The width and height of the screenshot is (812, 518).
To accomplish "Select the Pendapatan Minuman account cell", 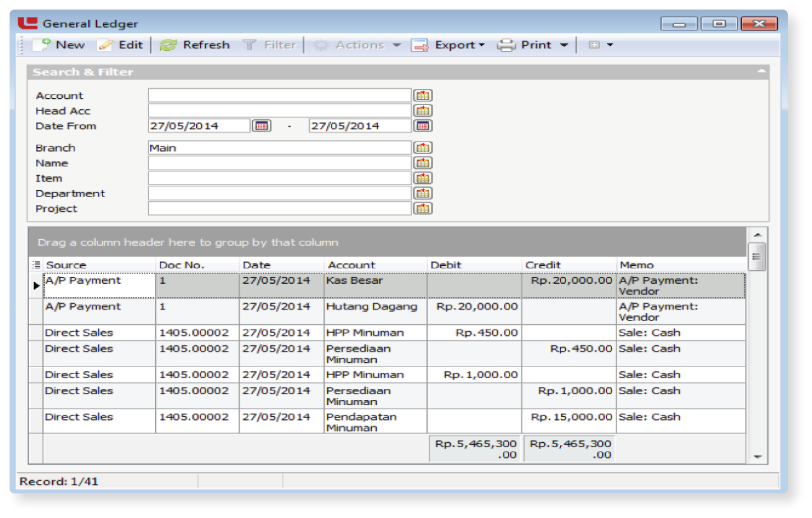I will pos(376,421).
